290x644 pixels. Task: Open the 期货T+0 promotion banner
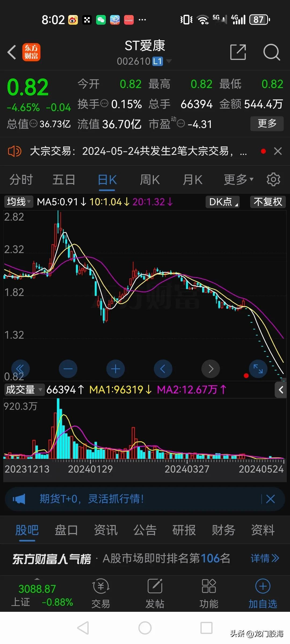145,499
